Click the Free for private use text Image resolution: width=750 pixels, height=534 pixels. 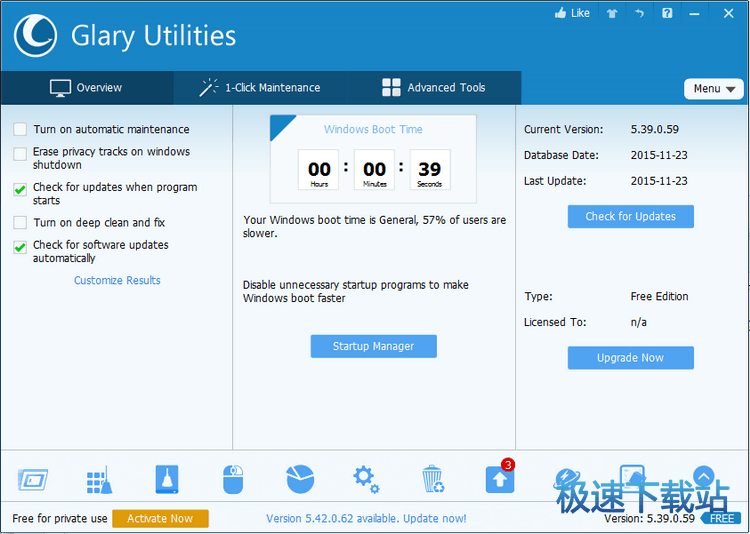tap(60, 519)
